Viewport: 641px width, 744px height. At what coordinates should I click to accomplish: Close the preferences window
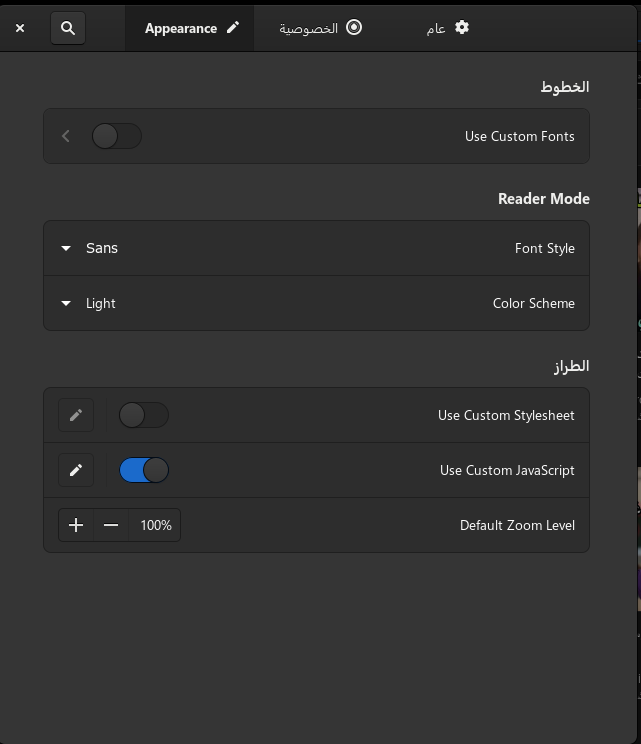tap(20, 28)
